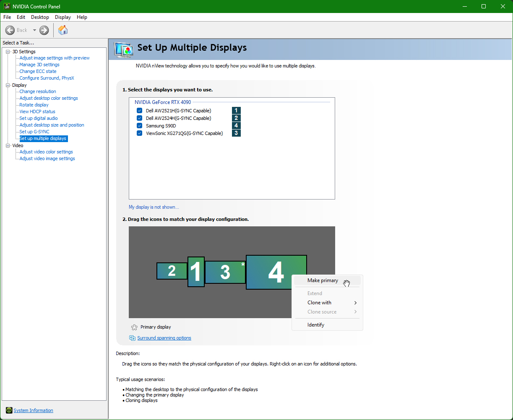Open Manage 3D settings
This screenshot has height=420, width=513.
pyautogui.click(x=39, y=65)
